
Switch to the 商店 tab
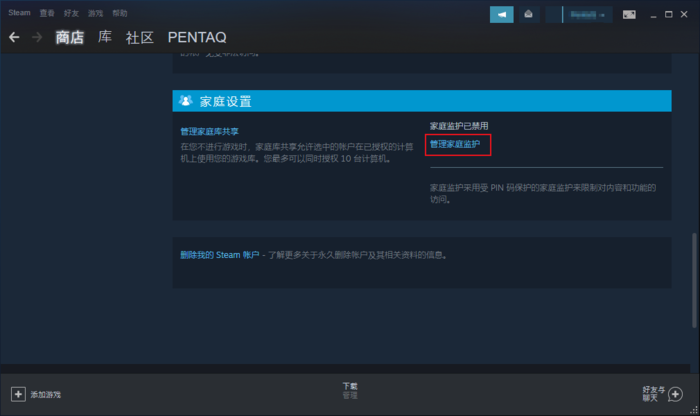[70, 37]
